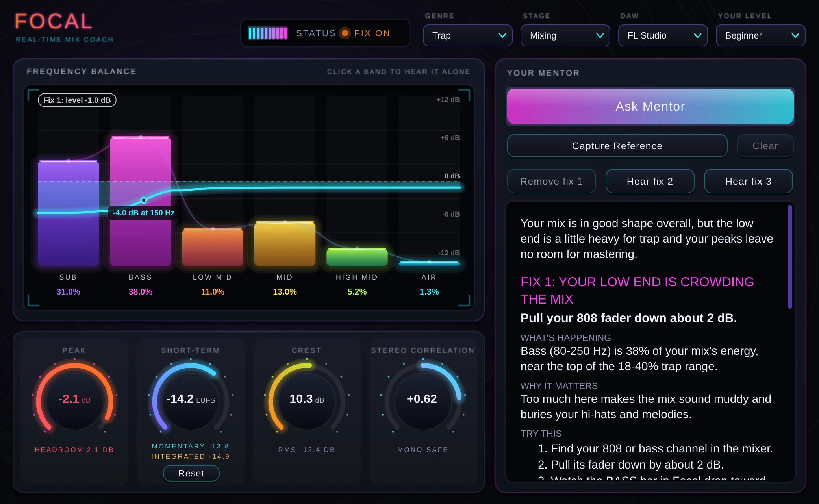Open the Stage dropdown showing Mixing
819x504 pixels.
(x=565, y=35)
